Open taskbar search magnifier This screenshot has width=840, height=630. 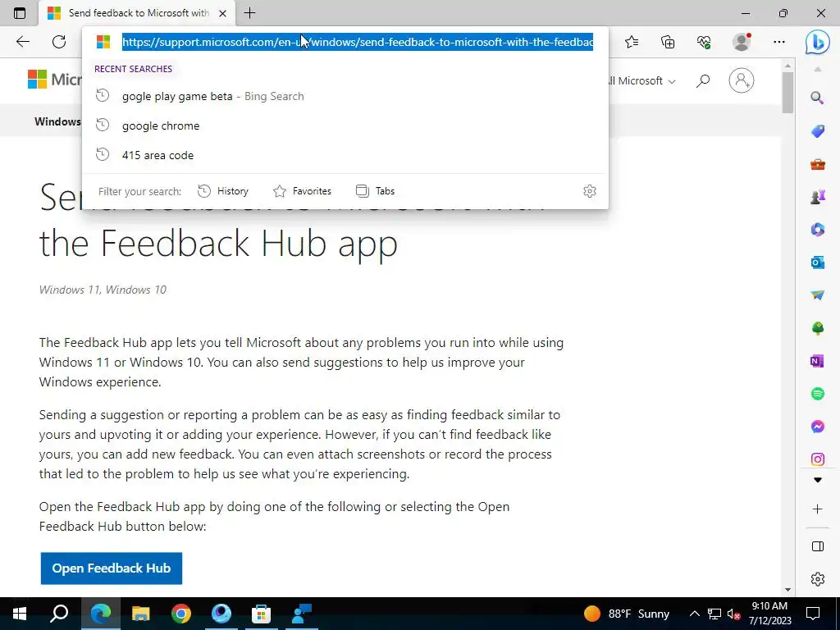coord(59,614)
